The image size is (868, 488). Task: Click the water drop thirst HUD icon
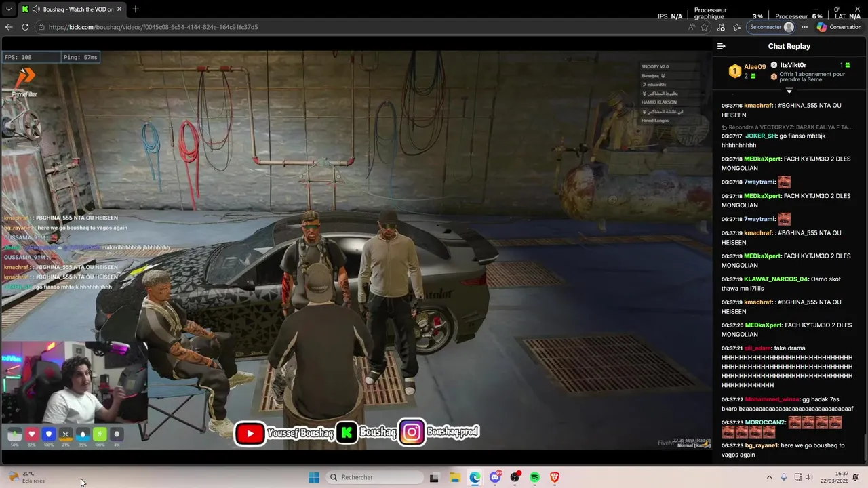click(83, 434)
